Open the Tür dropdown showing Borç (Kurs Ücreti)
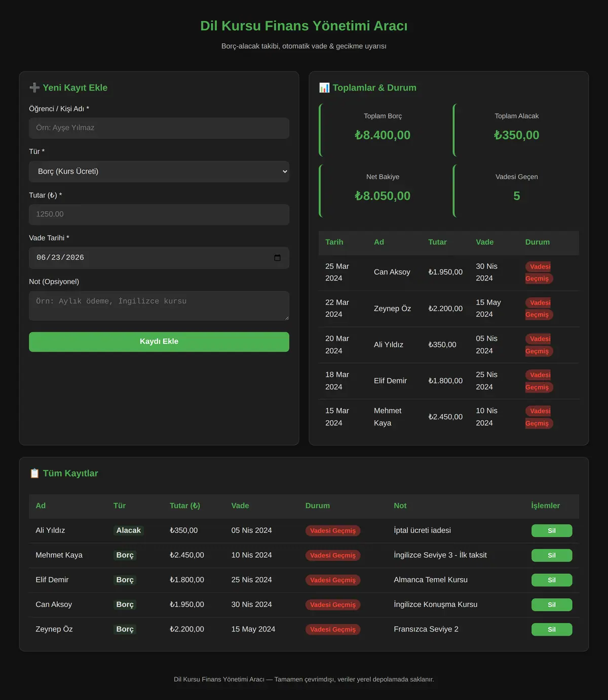 click(x=159, y=172)
